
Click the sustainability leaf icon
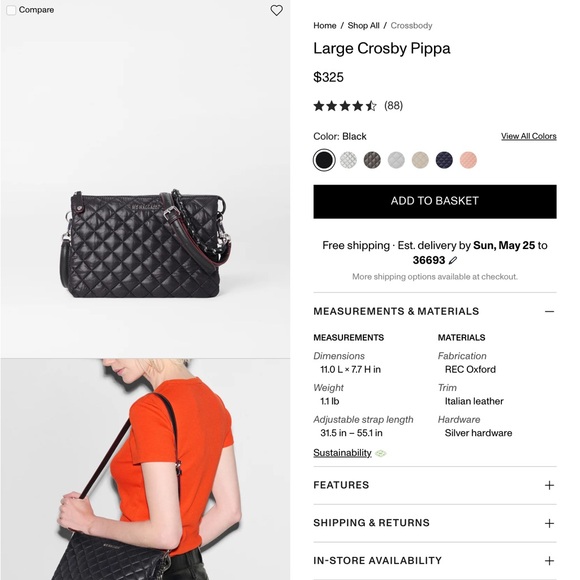pos(381,453)
